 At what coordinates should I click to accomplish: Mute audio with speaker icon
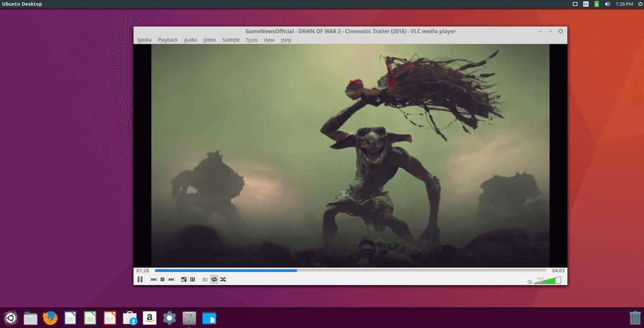[x=530, y=281]
